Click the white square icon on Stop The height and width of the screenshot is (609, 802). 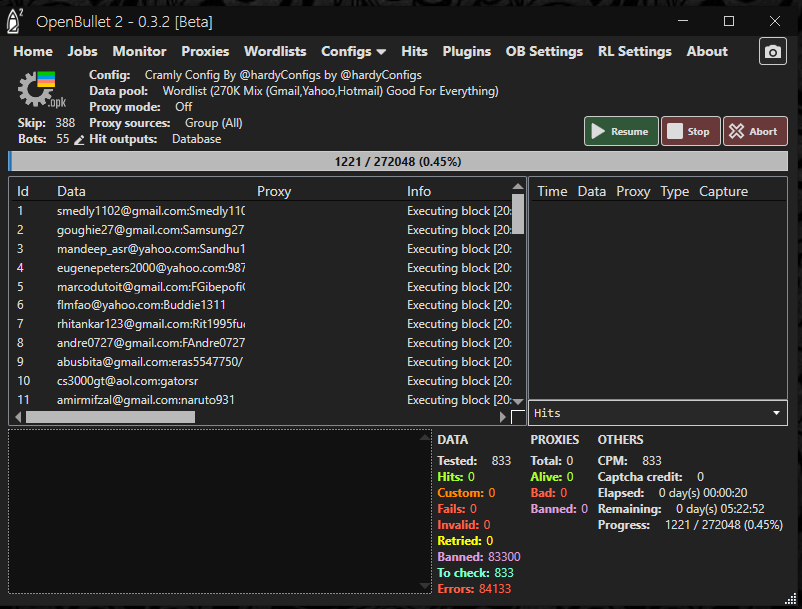click(x=675, y=131)
